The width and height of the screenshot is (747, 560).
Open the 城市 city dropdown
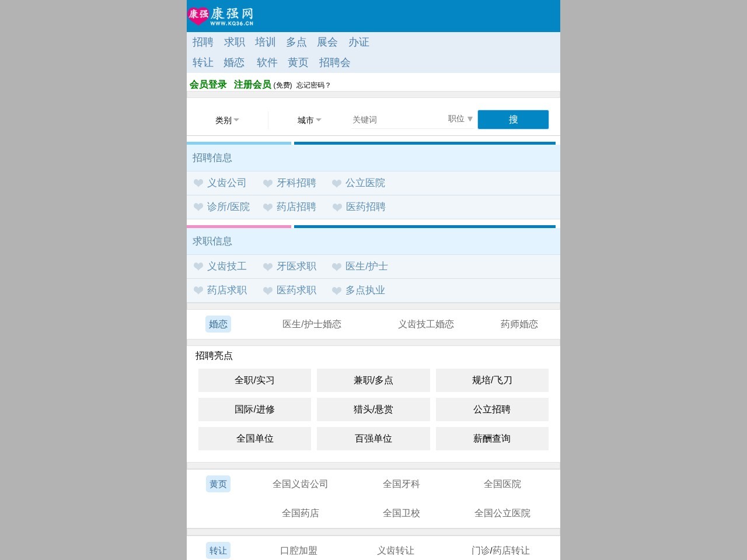[x=308, y=120]
